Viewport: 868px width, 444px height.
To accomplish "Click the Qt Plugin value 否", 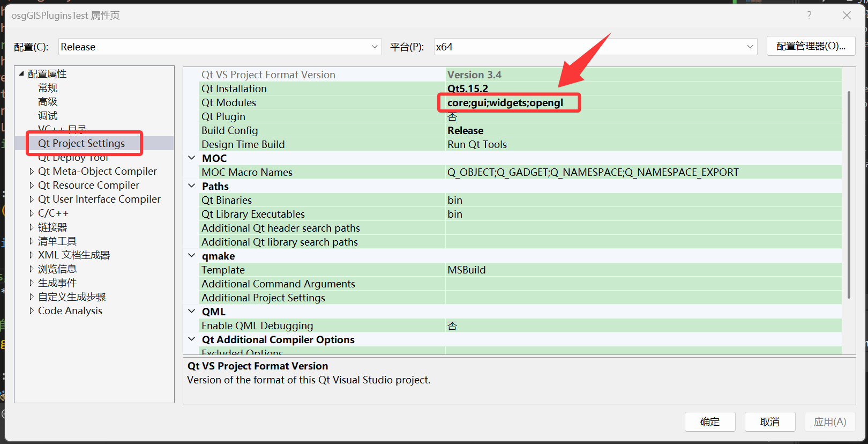I will [x=643, y=116].
